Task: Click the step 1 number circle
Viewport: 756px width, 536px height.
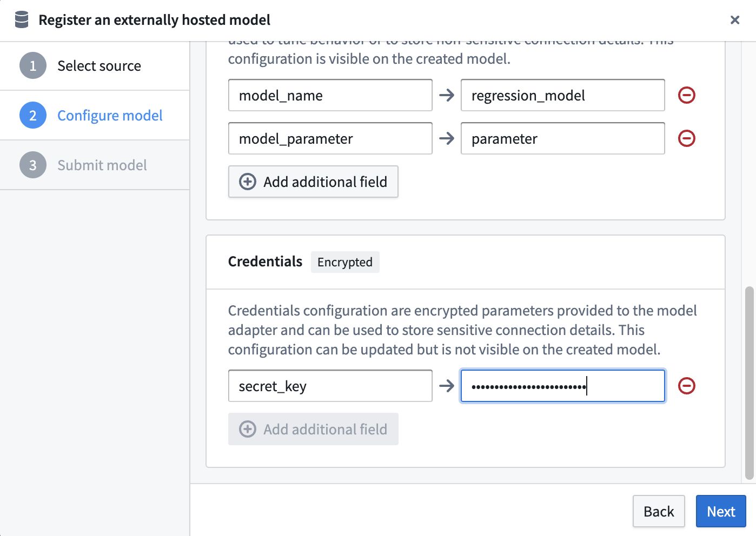Action: (x=33, y=66)
